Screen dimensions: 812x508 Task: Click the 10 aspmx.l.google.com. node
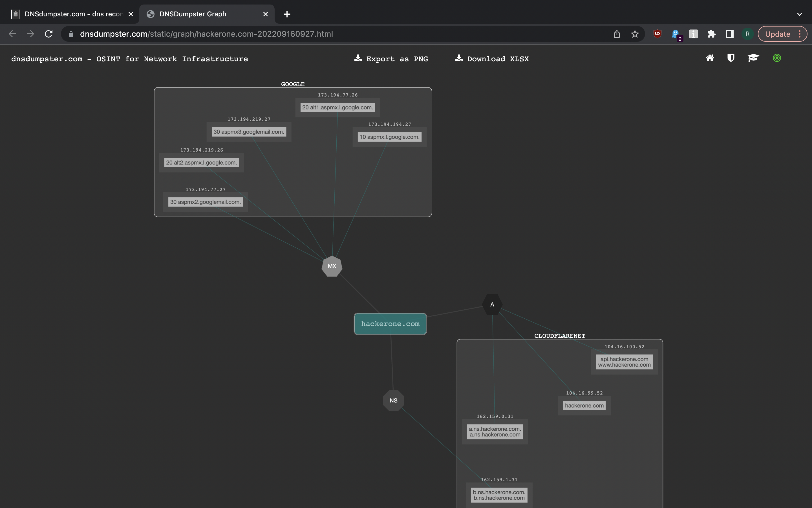pos(390,137)
